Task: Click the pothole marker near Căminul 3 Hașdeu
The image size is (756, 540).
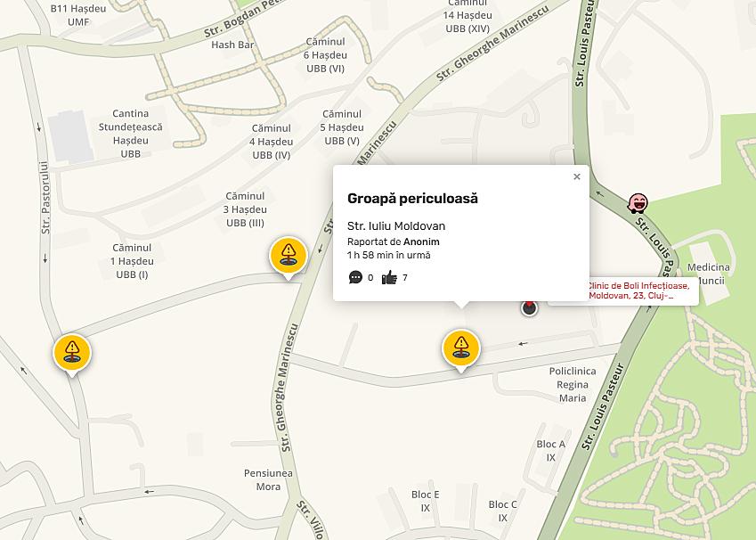Action: (289, 257)
